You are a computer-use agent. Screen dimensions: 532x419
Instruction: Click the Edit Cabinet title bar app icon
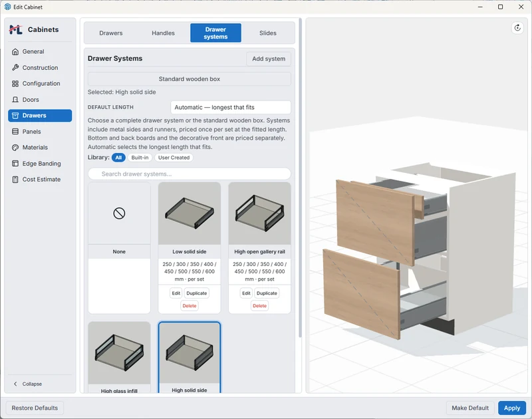(7, 7)
